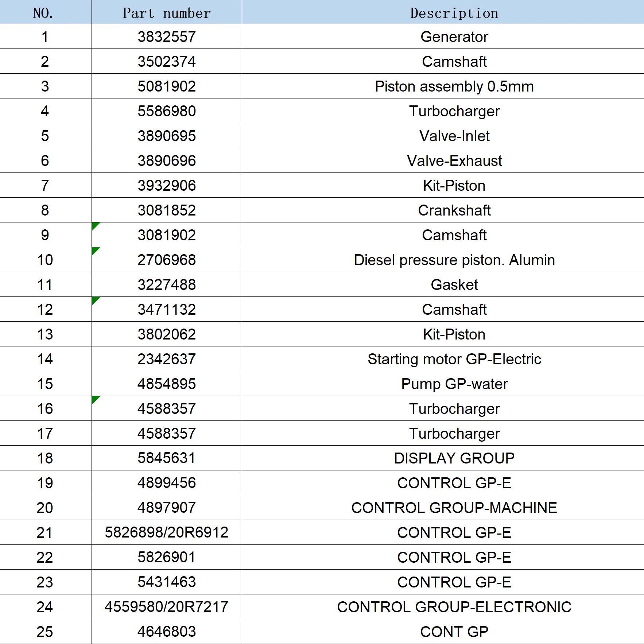Click the DISPLAY GROUP description cell
644x644 pixels.
443,458
